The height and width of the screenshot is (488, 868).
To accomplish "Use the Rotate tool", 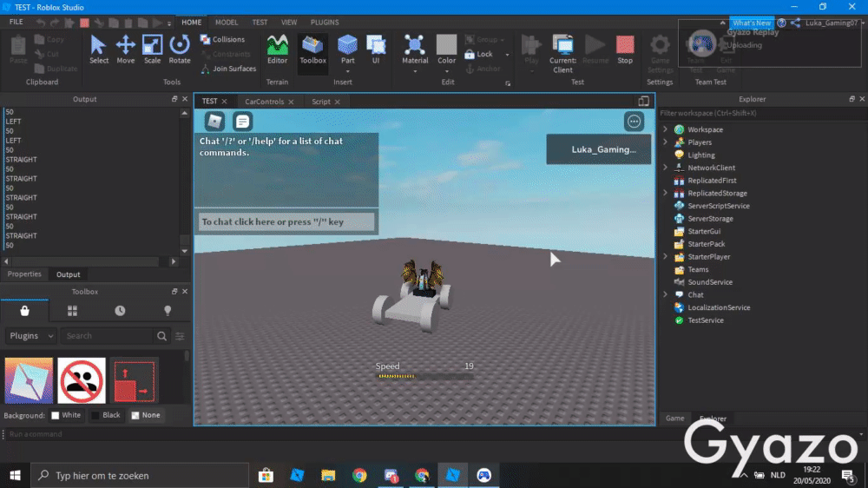I will 180,49.
